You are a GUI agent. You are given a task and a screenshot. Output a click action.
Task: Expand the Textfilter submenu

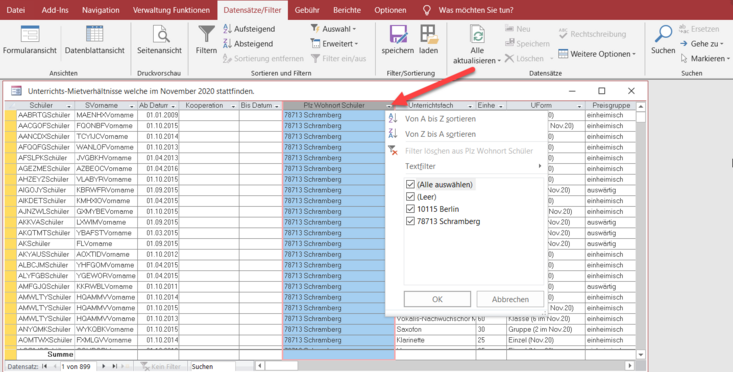[x=473, y=166]
